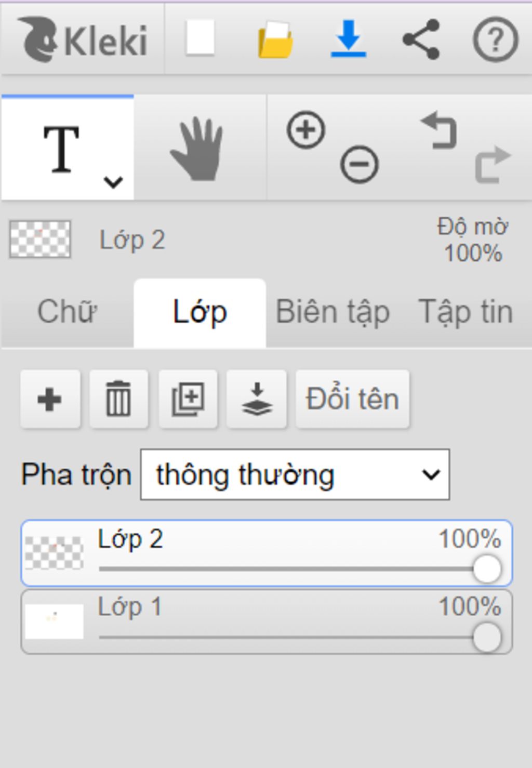Duplicate the layer with duplicate icon button
The height and width of the screenshot is (768, 532).
tap(188, 399)
